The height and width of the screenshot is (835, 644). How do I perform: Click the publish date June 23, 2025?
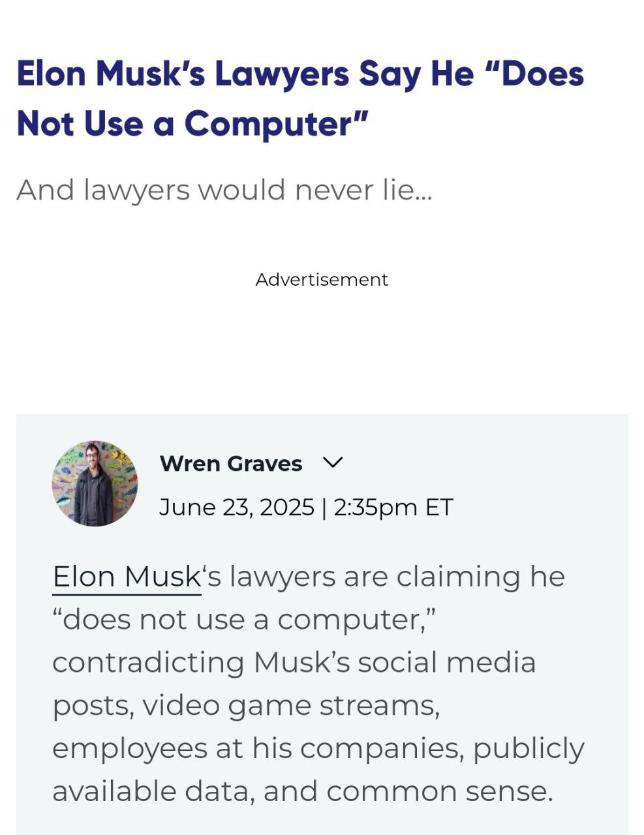point(236,507)
